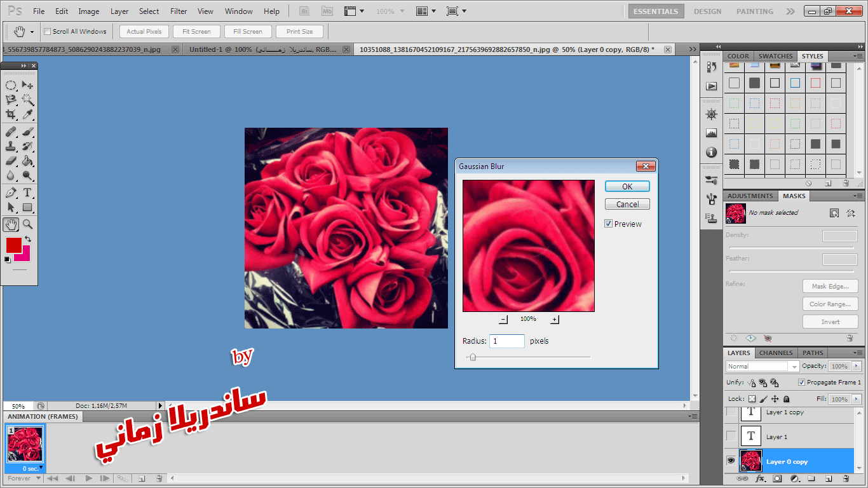The height and width of the screenshot is (488, 868).
Task: Duplicate selected animation frame
Action: tap(142, 478)
